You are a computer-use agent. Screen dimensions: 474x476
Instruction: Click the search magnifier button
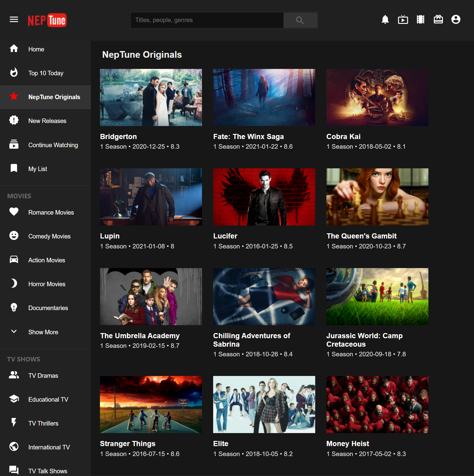click(x=300, y=20)
